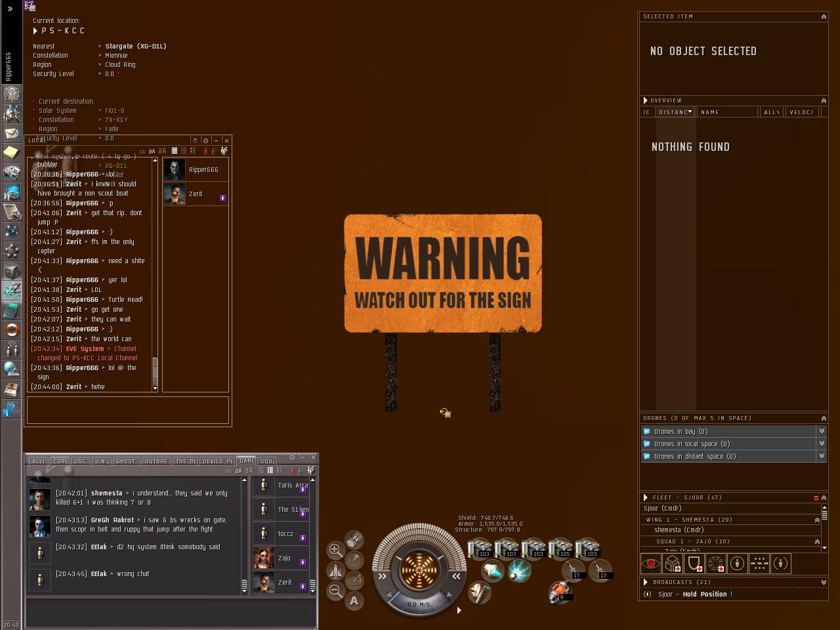Activate the first launcher module showing 103
The height and width of the screenshot is (630, 840).
[x=480, y=548]
